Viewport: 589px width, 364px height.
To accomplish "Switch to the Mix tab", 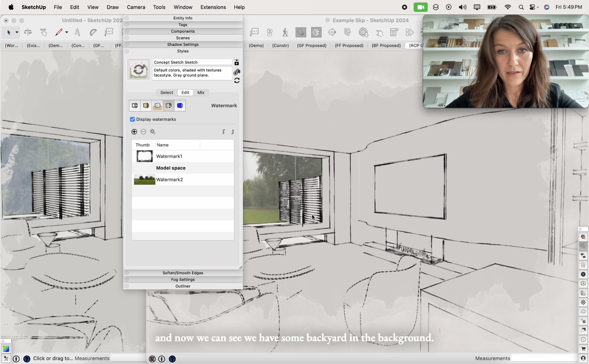I will [201, 93].
